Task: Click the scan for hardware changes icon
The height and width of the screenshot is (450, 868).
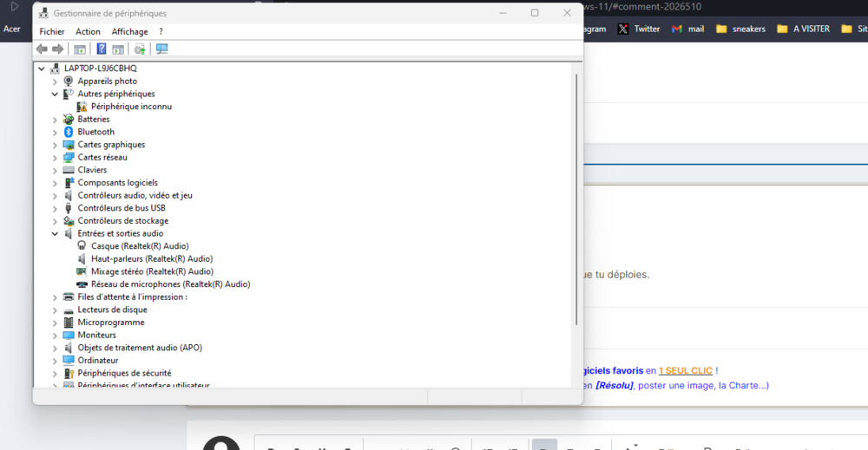Action: (x=161, y=49)
